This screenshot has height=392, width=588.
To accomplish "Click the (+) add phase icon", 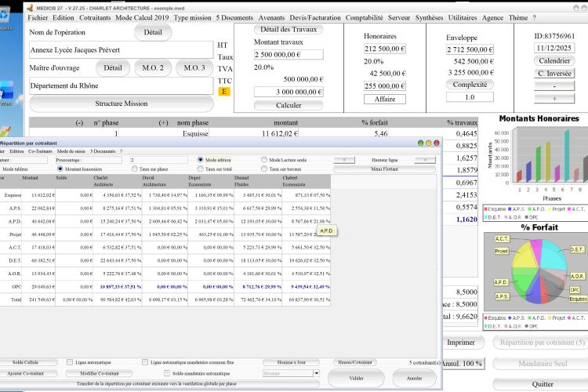I will click(163, 122).
